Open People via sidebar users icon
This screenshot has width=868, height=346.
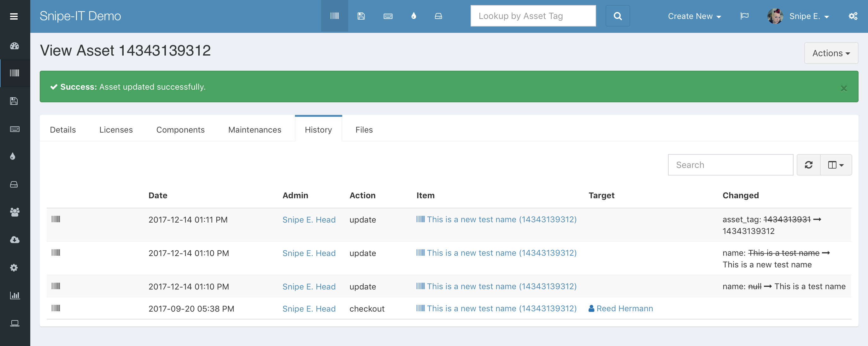coord(15,212)
